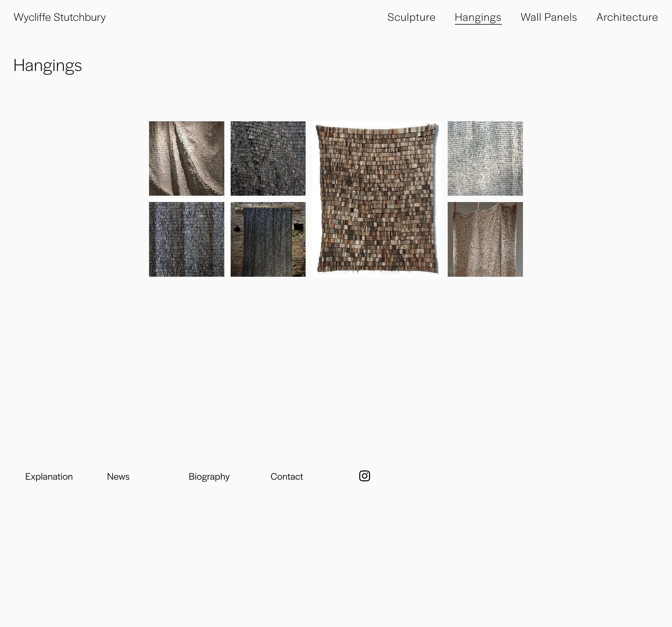Open the beige draped hanging thumbnail
672x627 pixels.
pyautogui.click(x=186, y=158)
